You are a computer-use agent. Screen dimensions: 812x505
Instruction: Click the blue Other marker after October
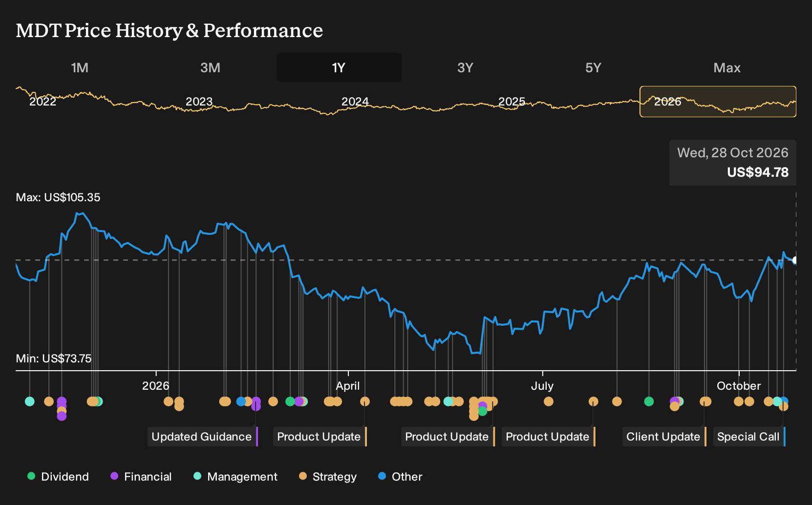(784, 401)
